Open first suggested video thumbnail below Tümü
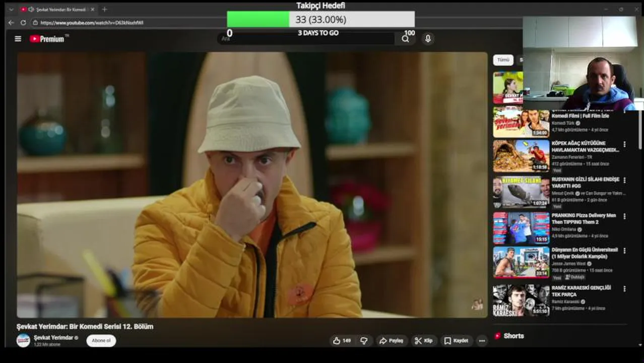 pyautogui.click(x=508, y=87)
